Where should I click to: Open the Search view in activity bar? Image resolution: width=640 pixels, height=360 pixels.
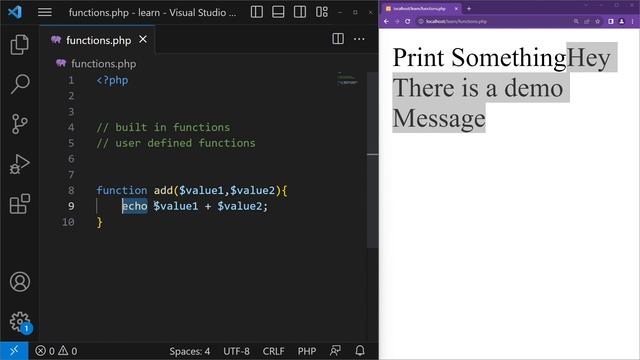point(19,84)
